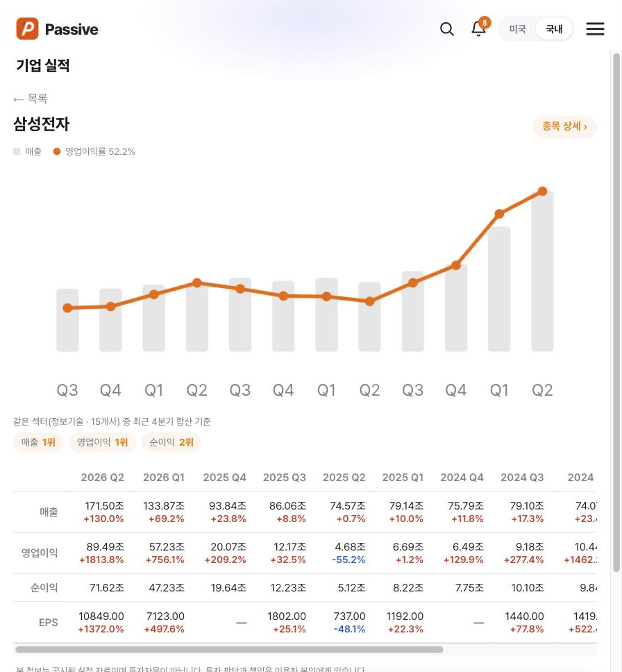The width and height of the screenshot is (622, 672).
Task: Click operating profit 20.07조
Action: pos(228,547)
